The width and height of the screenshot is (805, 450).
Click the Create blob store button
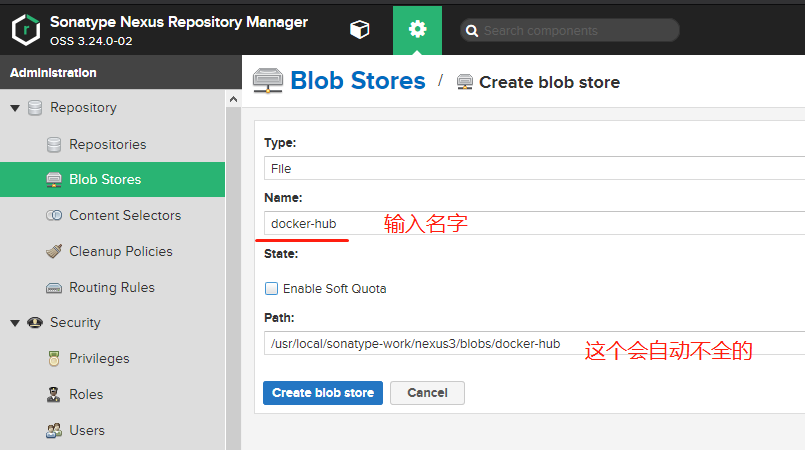click(x=323, y=393)
